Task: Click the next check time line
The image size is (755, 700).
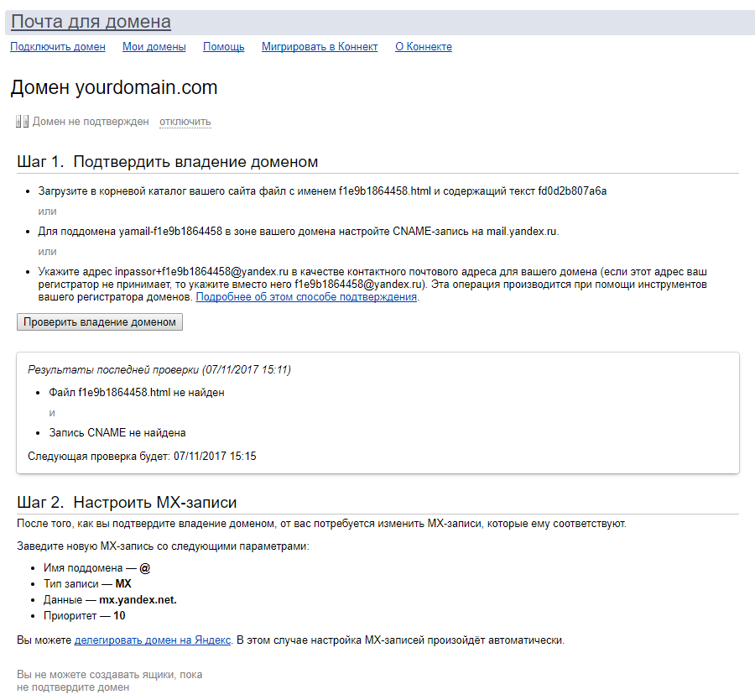Action: click(142, 457)
